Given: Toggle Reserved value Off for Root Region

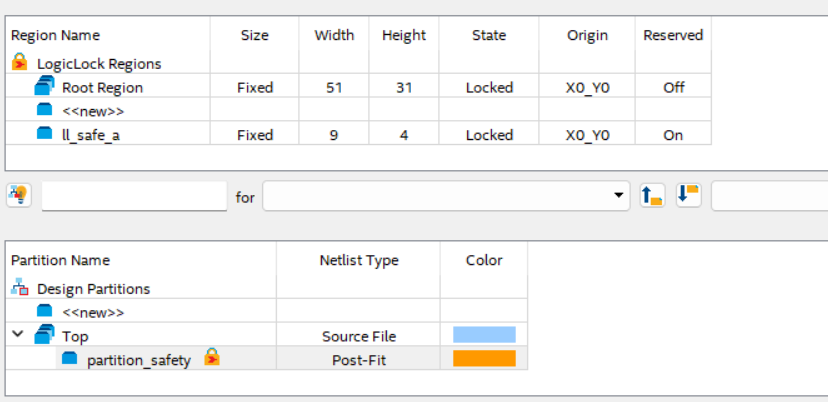Looking at the screenshot, I should (x=673, y=88).
